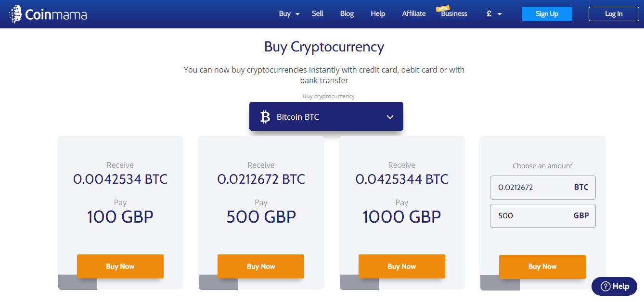Click the Bitcoin symbol icon in selector
This screenshot has width=644, height=302.
265,117
